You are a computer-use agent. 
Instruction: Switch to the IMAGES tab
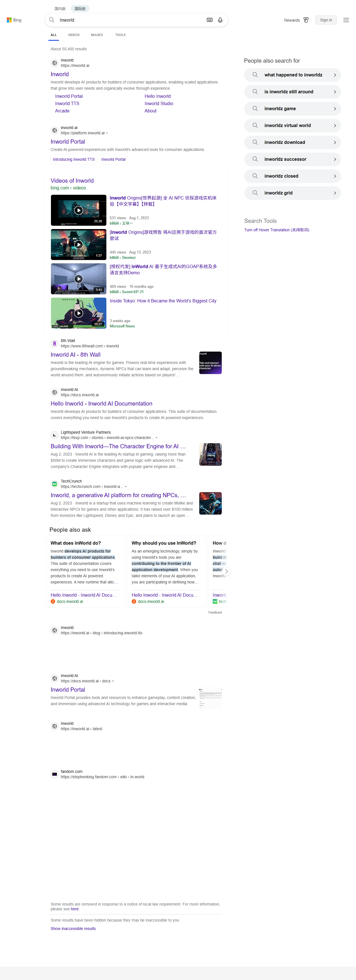[x=97, y=35]
